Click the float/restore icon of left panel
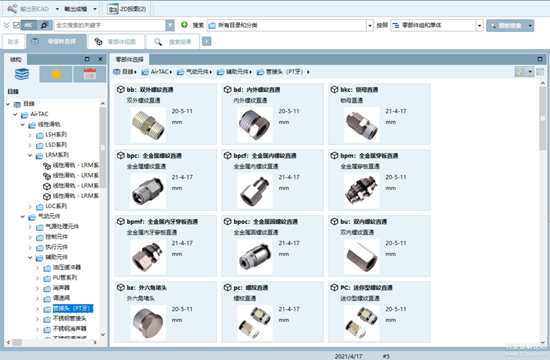The height and width of the screenshot is (360, 550). click(x=87, y=59)
